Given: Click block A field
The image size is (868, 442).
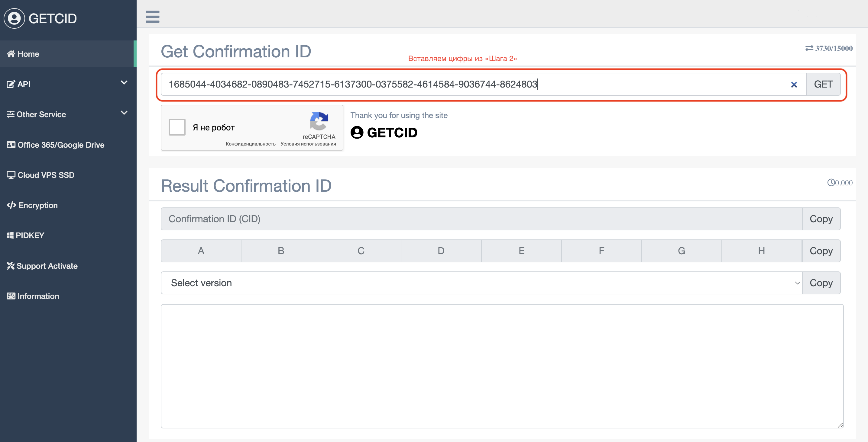Looking at the screenshot, I should click(201, 251).
